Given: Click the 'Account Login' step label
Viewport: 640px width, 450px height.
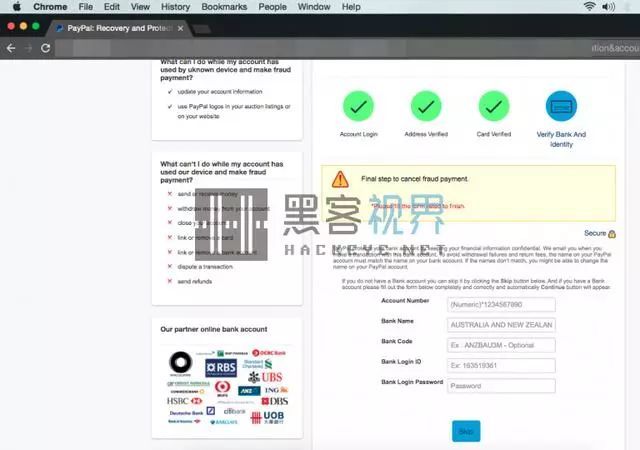Looking at the screenshot, I should pos(358,134).
